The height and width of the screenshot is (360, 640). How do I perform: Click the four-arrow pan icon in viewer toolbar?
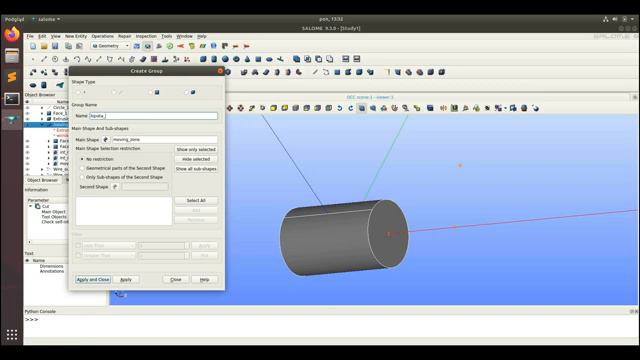point(230,108)
